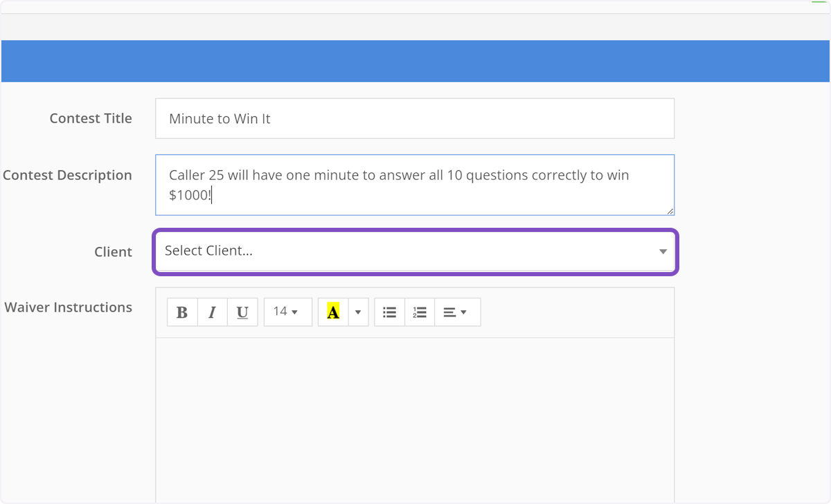This screenshot has width=831, height=504.
Task: Click the Waiver Instructions label
Action: click(69, 307)
